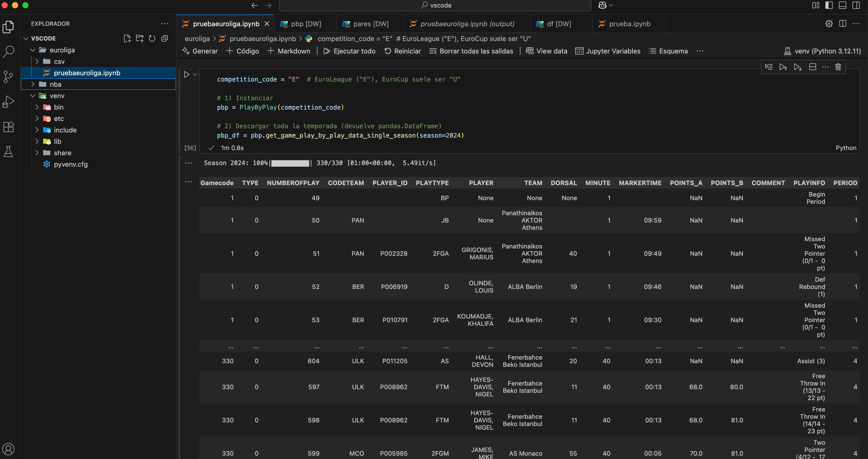Refresh the explorer file tree
Image resolution: width=868 pixels, height=459 pixels.
pos(152,38)
